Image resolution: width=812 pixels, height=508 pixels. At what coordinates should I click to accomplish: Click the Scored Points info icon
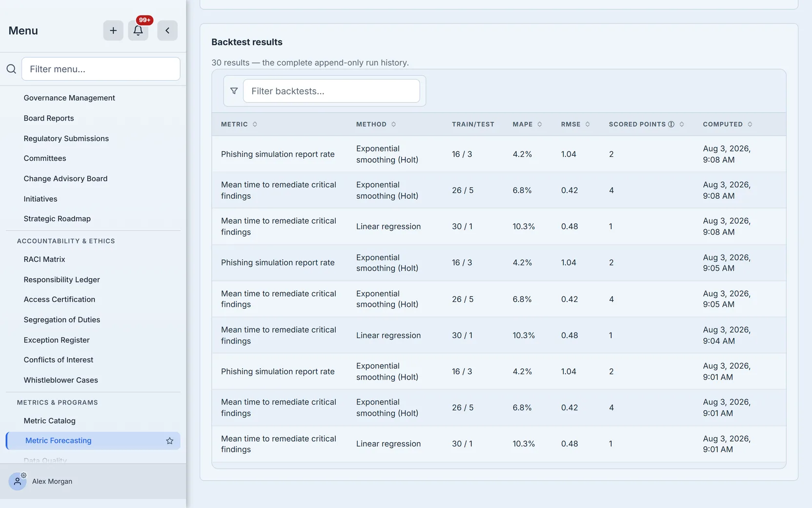point(671,124)
